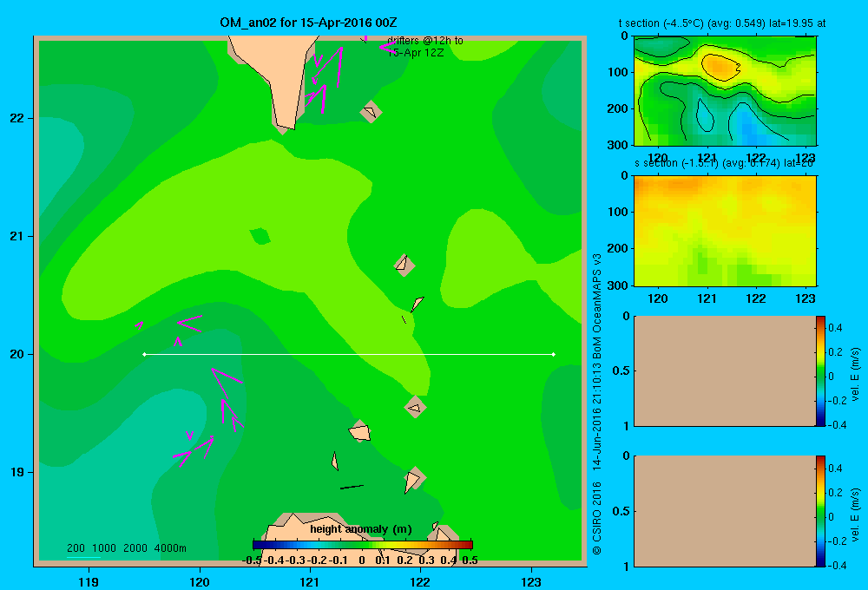This screenshot has width=868, height=590.
Task: Click the white section line at latitude 20
Action: coord(349,354)
